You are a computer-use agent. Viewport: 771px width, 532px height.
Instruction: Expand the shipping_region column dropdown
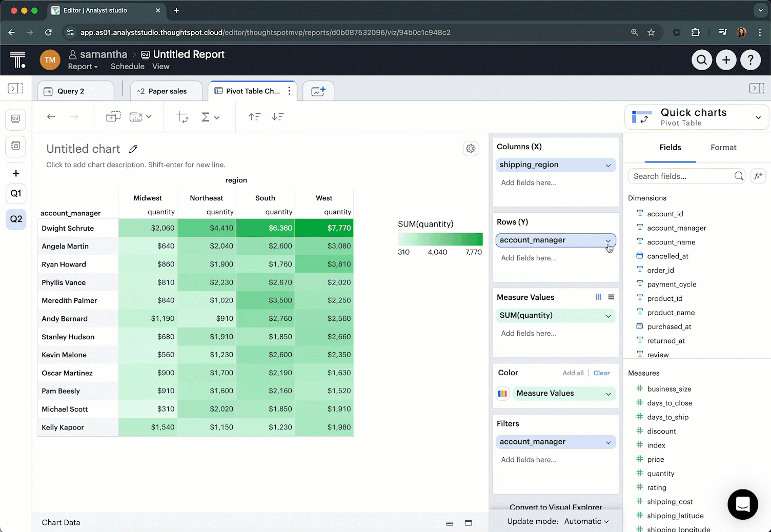(x=608, y=165)
